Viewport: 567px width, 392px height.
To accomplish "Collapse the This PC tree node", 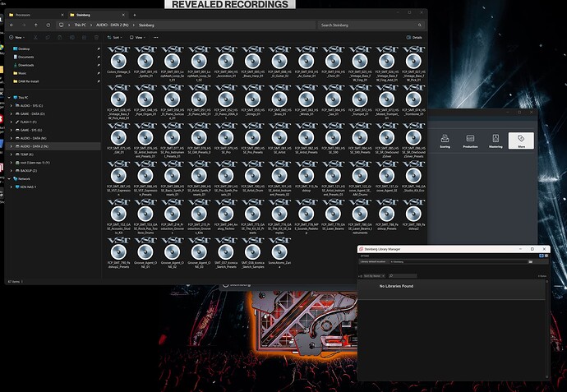I will (x=9, y=98).
